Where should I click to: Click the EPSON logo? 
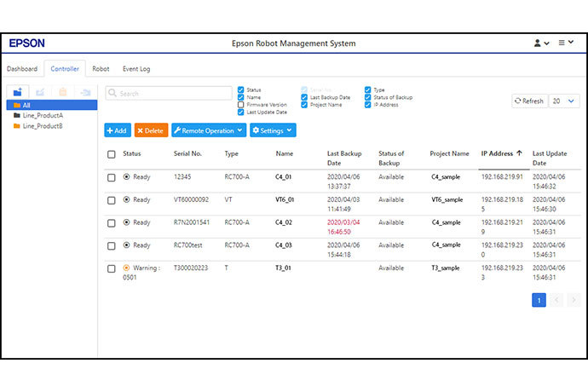(27, 43)
